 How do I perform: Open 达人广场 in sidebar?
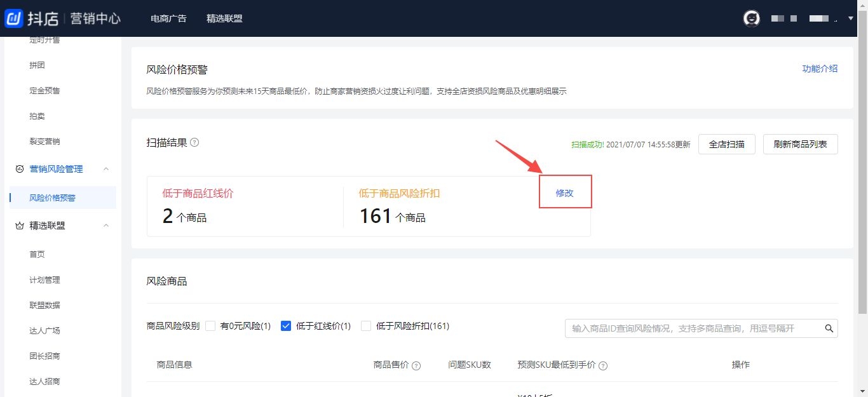pyautogui.click(x=44, y=330)
